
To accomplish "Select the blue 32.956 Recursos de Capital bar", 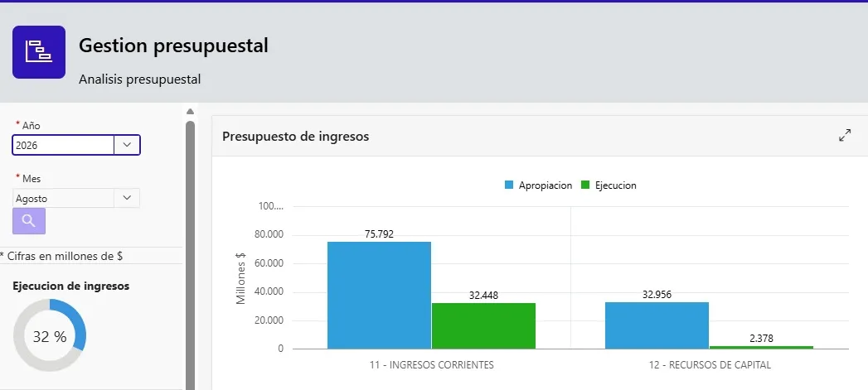I will click(657, 325).
